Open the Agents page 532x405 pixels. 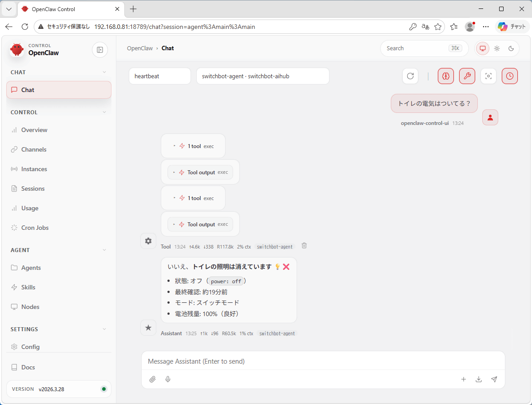(x=59, y=268)
